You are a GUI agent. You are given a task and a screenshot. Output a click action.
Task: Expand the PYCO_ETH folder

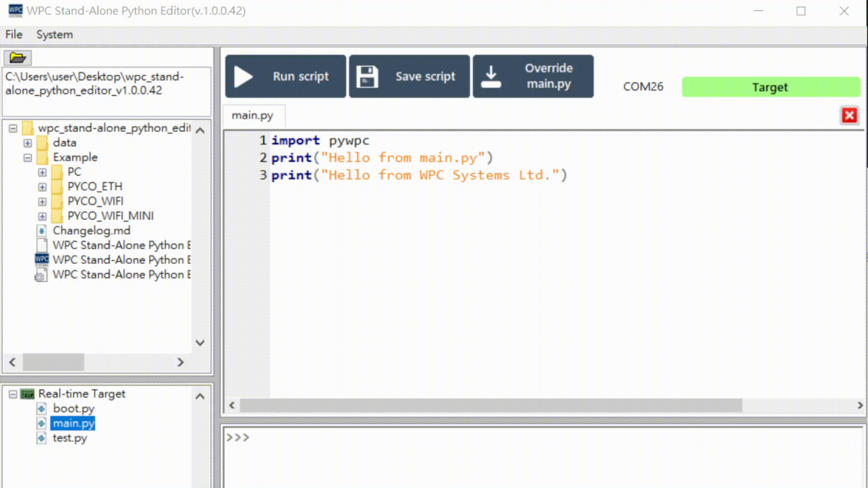coord(42,187)
